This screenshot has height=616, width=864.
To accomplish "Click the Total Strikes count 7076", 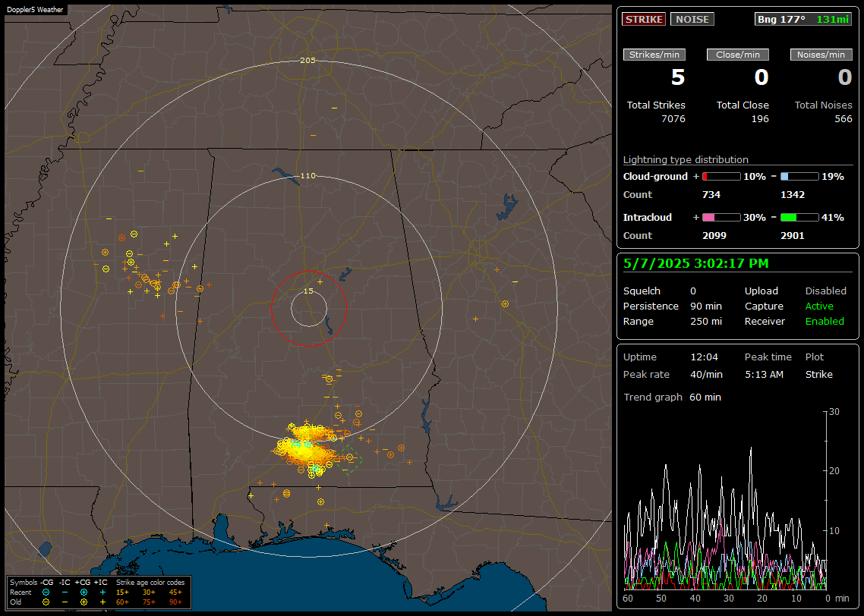I will click(x=673, y=119).
